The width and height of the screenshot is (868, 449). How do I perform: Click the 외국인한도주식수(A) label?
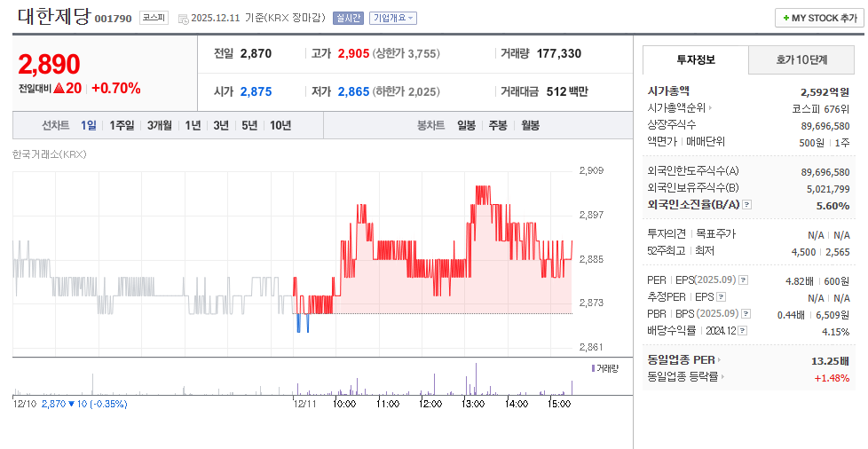click(x=692, y=171)
